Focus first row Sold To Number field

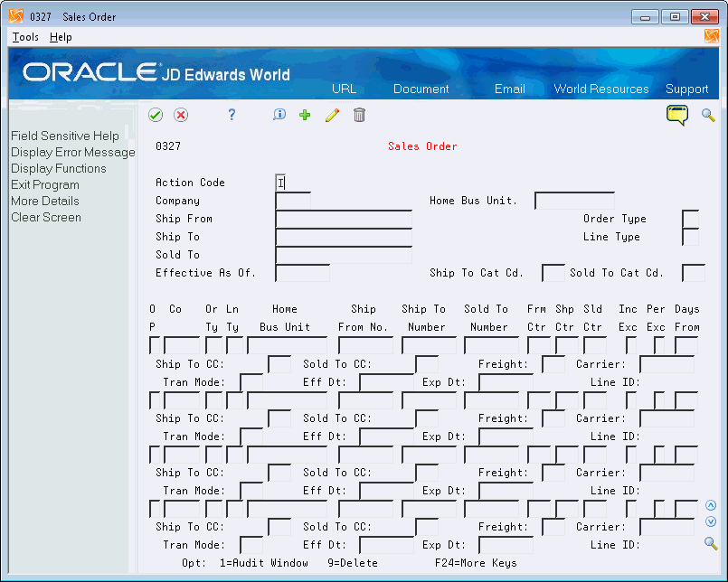tap(491, 345)
